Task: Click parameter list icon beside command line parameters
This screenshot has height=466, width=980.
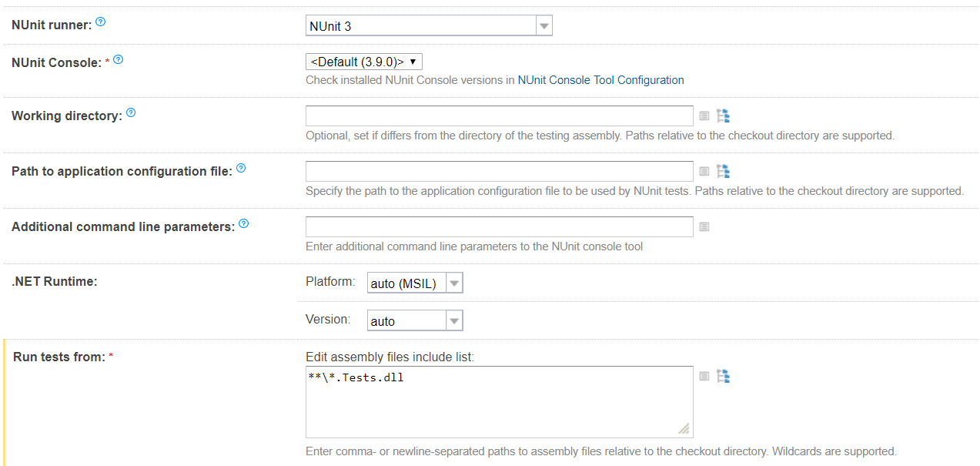Action: [x=704, y=227]
